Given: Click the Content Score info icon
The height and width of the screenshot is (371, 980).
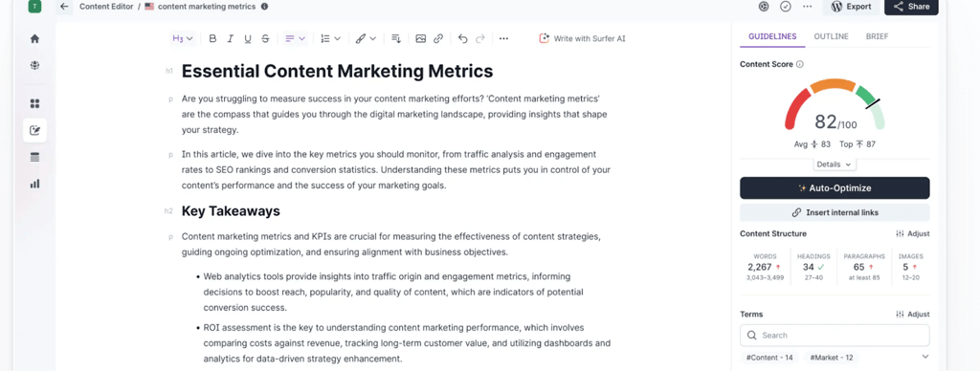Looking at the screenshot, I should pos(800,64).
